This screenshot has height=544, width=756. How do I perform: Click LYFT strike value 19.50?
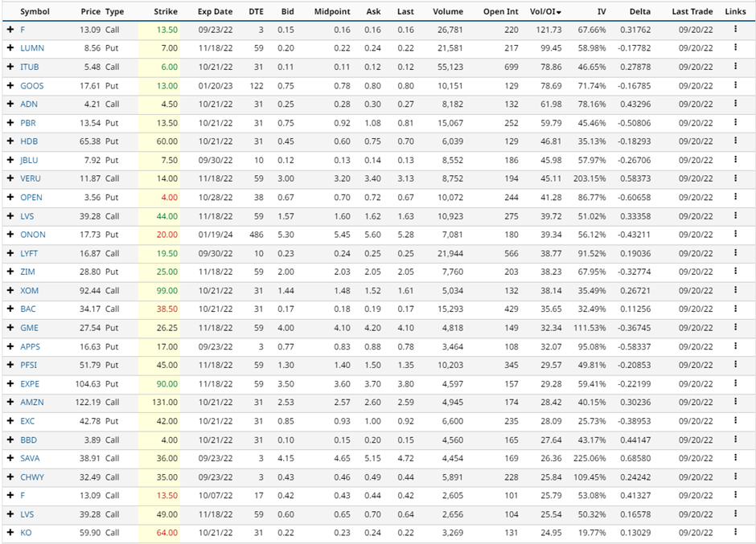tap(166, 253)
